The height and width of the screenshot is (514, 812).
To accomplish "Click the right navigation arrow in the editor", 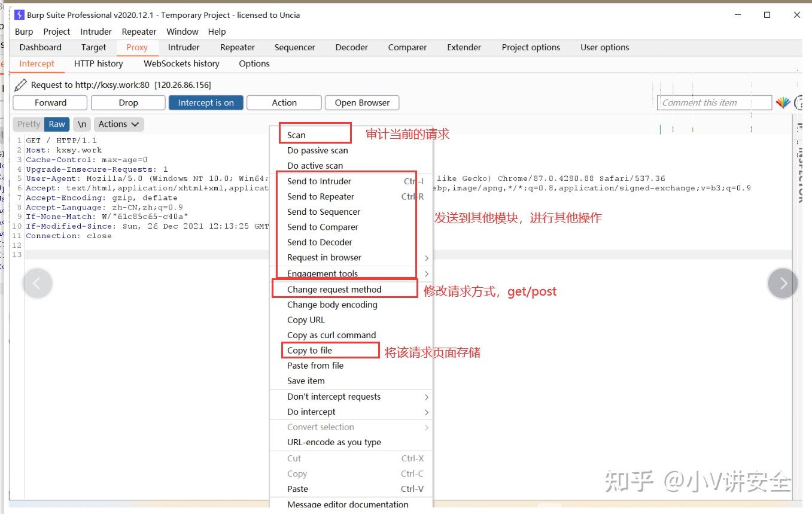I will coord(782,283).
